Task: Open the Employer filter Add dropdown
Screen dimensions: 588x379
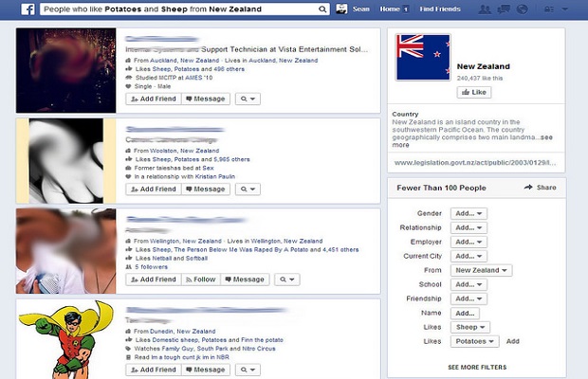Action: pos(469,242)
